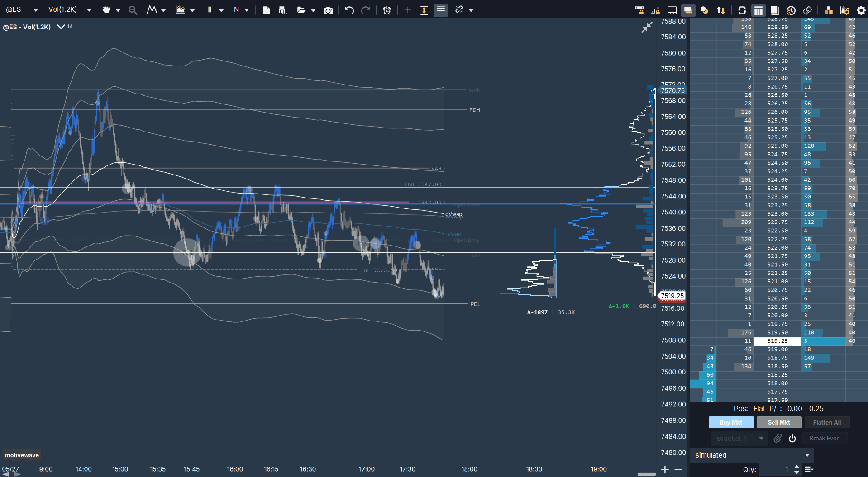Open the quantity presets list icon
The height and width of the screenshot is (477, 868).
pos(809,469)
